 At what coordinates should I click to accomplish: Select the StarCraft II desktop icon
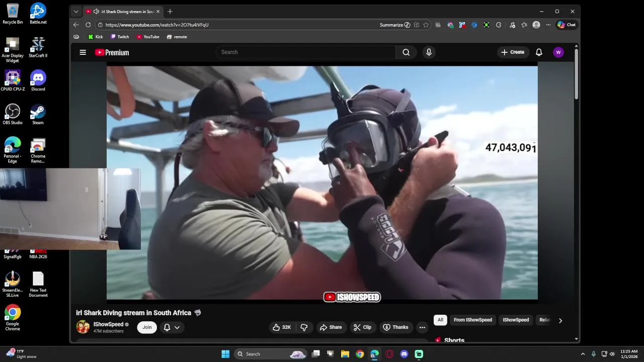coord(38,47)
